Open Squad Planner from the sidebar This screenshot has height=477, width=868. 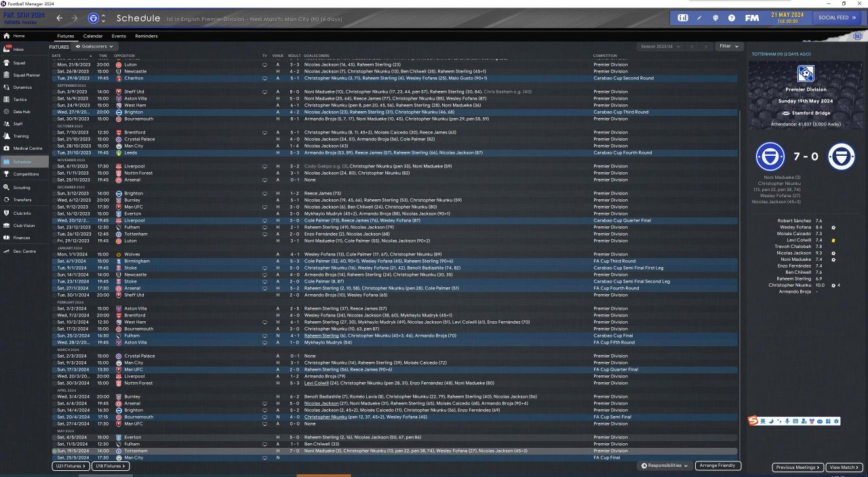pyautogui.click(x=24, y=75)
